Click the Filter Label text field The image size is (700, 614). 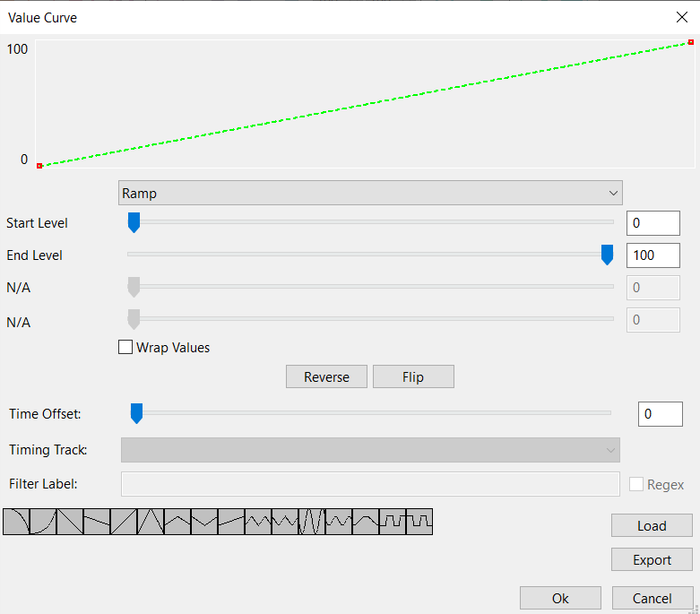pyautogui.click(x=370, y=484)
